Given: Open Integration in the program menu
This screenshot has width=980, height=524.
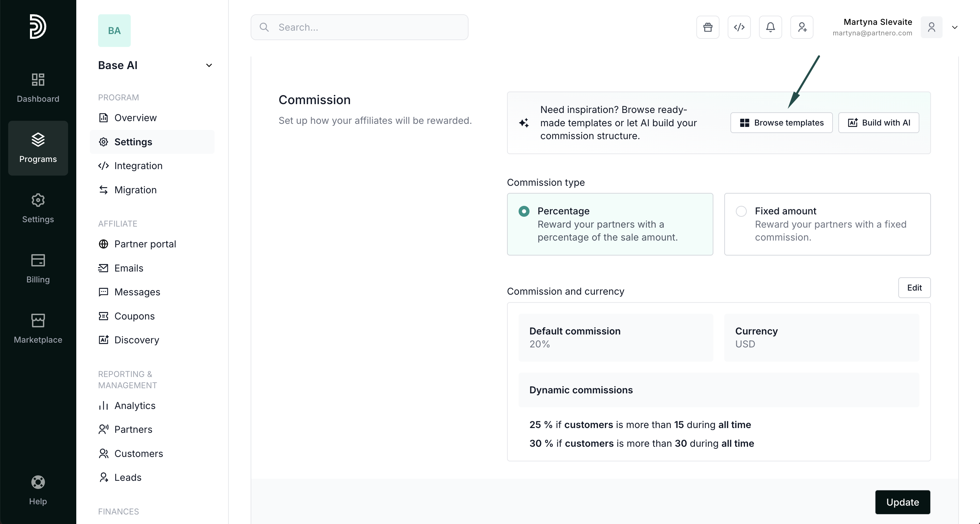Looking at the screenshot, I should [138, 166].
